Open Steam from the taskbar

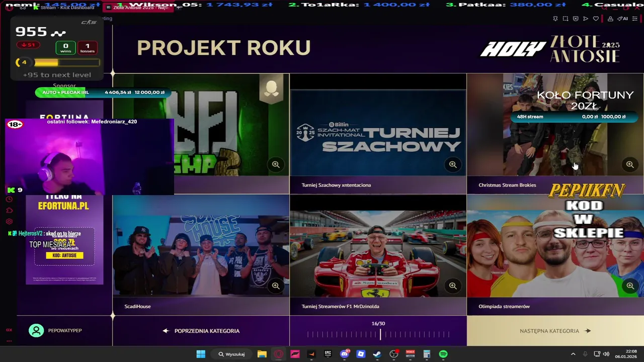coord(377,354)
